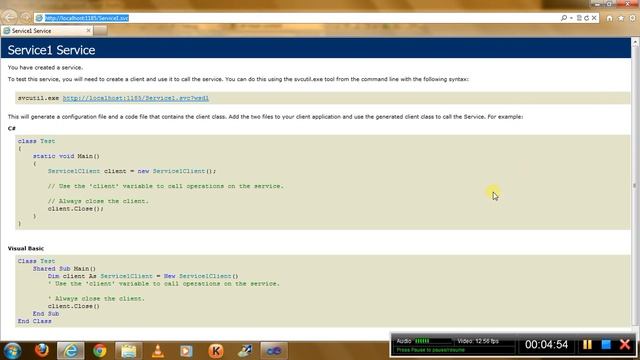This screenshot has width=640, height=360.
Task: Click the search magnifier in the address bar
Action: [564, 18]
